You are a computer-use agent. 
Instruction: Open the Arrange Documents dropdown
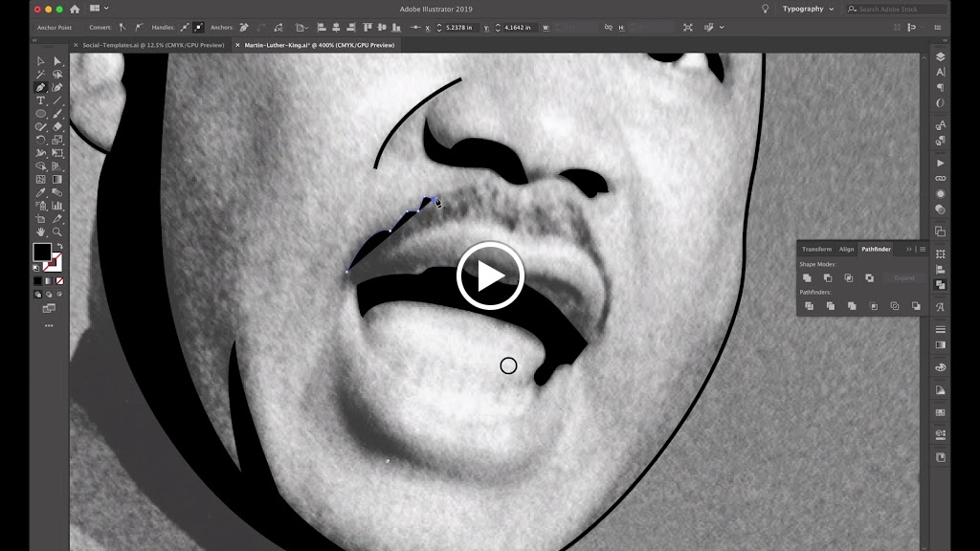(99, 9)
